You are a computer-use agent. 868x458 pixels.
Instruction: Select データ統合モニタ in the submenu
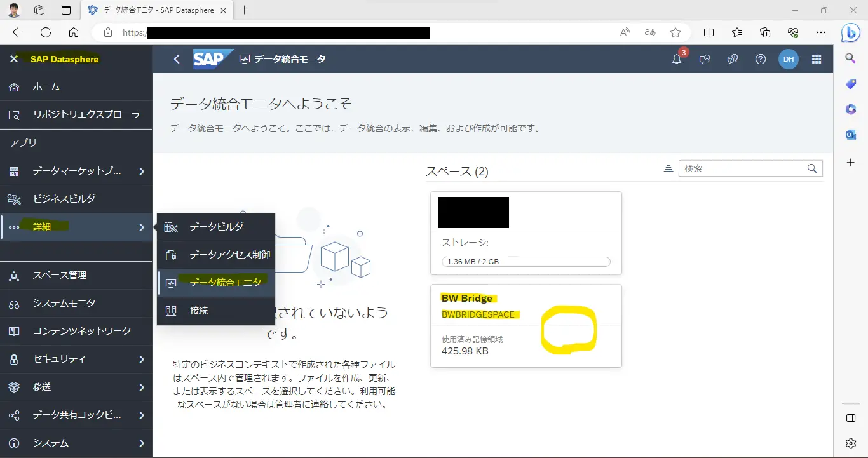216,283
